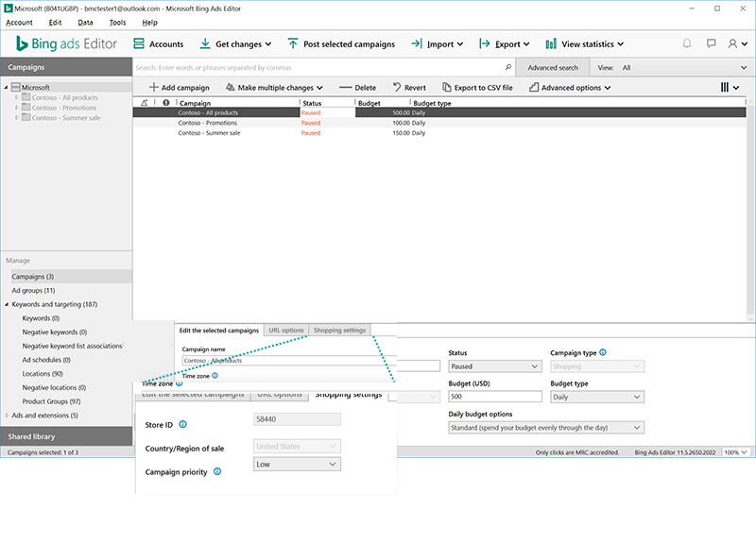
Task: Click Export to CSV file
Action: click(x=478, y=87)
